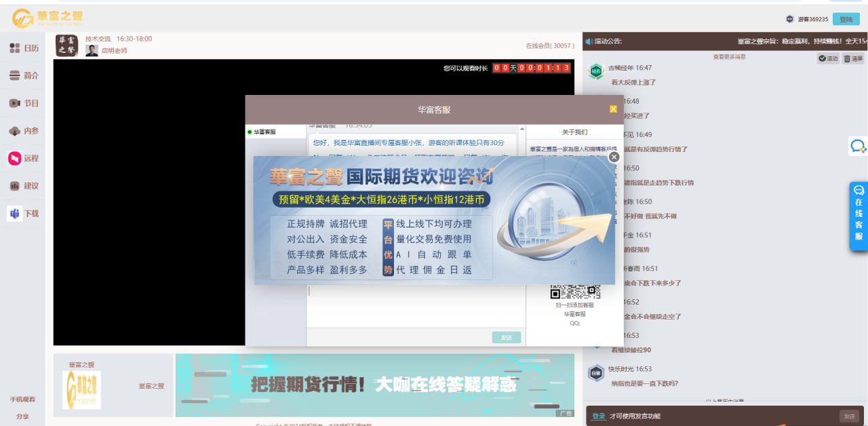
Task: Click the 華富之聲 gold logo card
Action: click(82, 390)
